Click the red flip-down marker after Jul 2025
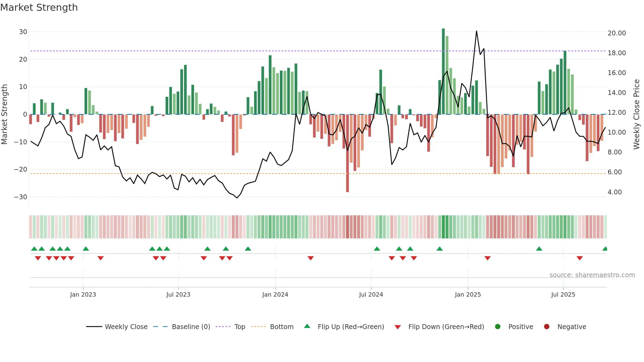The width and height of the screenshot is (644, 362). (x=580, y=258)
